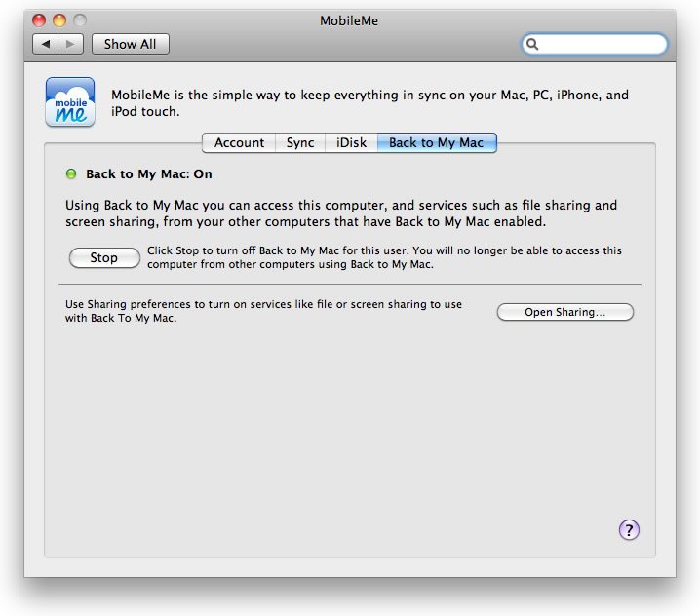Open the iDisk tab
The image size is (700, 616).
pos(351,143)
